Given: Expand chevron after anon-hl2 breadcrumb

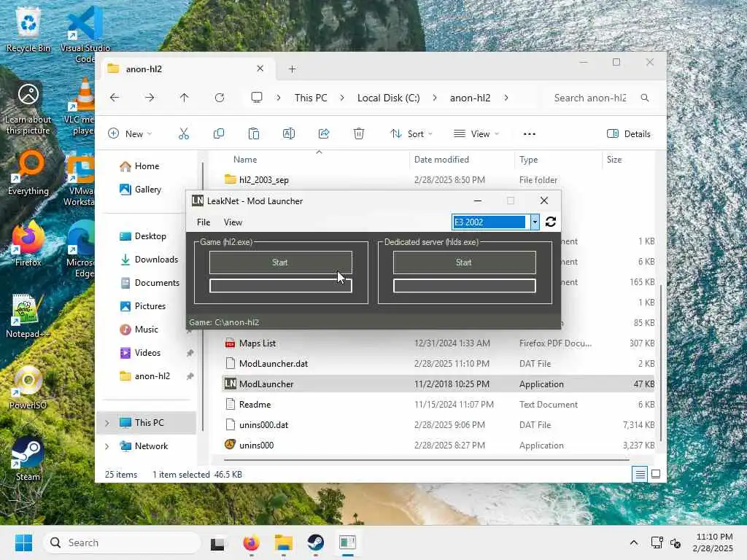Looking at the screenshot, I should pyautogui.click(x=506, y=98).
